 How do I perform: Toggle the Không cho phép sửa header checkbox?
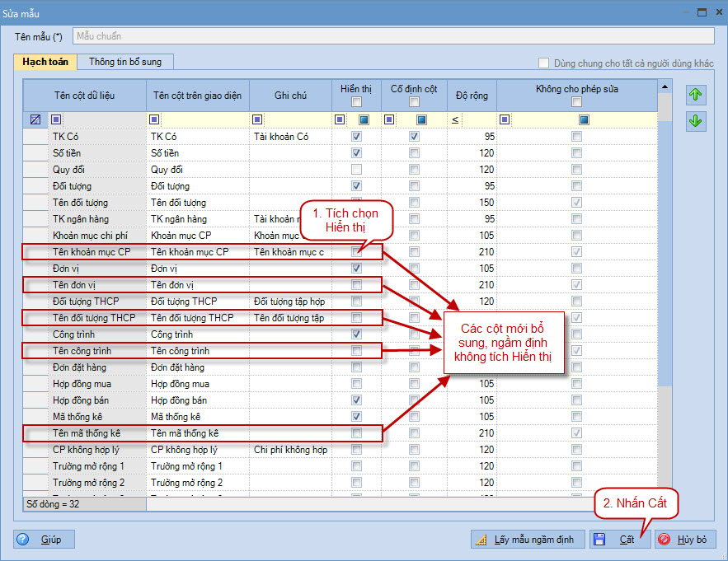[x=576, y=101]
